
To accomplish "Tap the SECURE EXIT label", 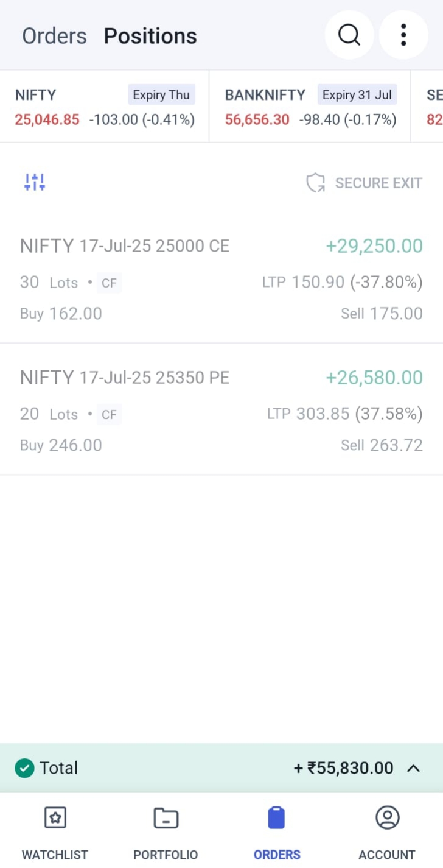I will point(378,183).
